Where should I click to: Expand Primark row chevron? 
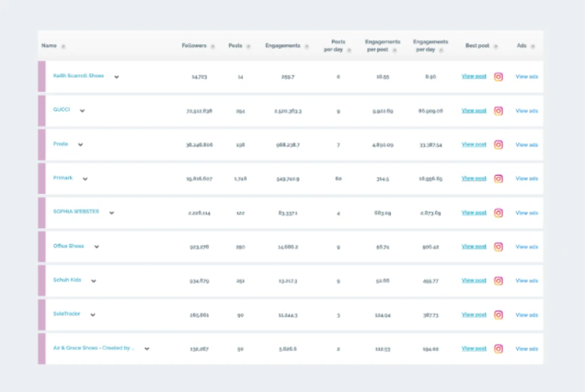pos(85,179)
